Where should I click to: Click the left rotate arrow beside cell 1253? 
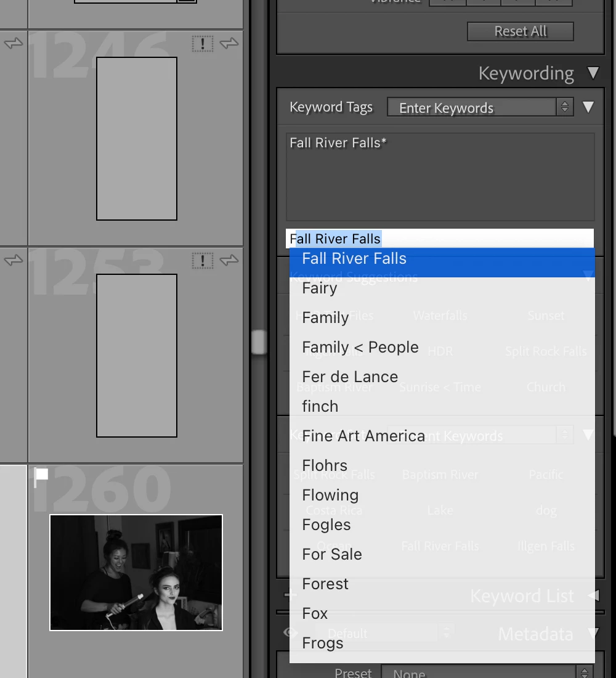pyautogui.click(x=14, y=260)
